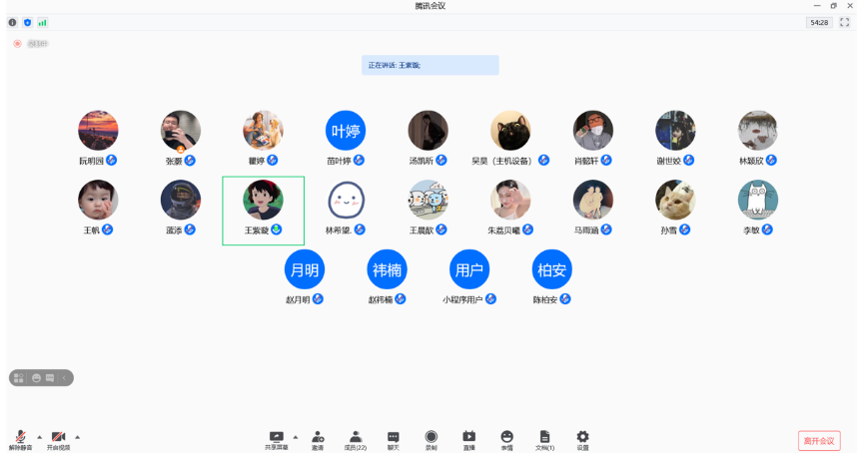Expand the video options arrow beside camera

tap(78, 437)
